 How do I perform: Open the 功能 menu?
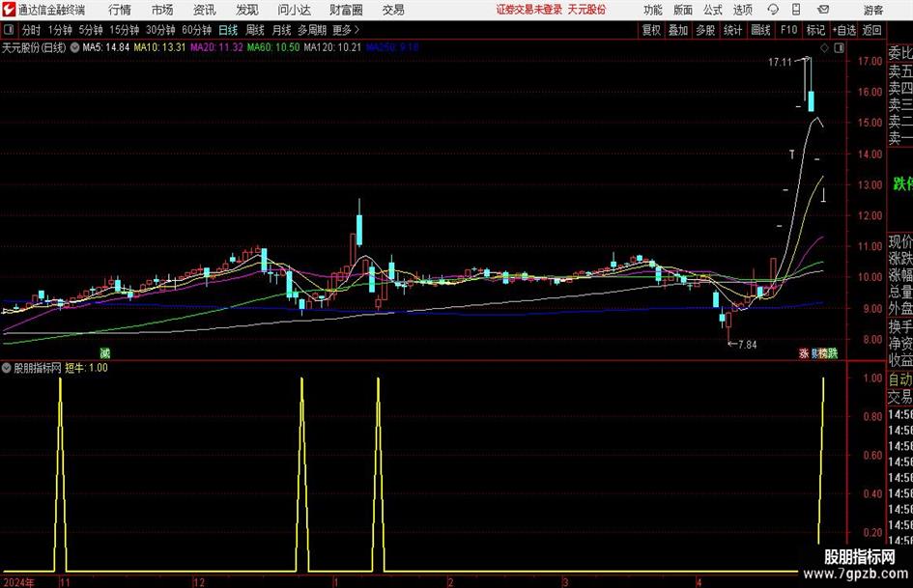tap(653, 10)
